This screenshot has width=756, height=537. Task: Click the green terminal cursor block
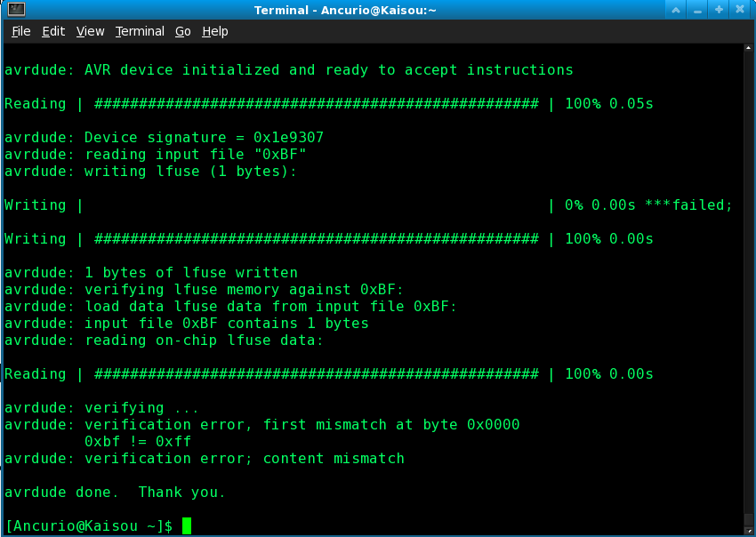coord(187,526)
